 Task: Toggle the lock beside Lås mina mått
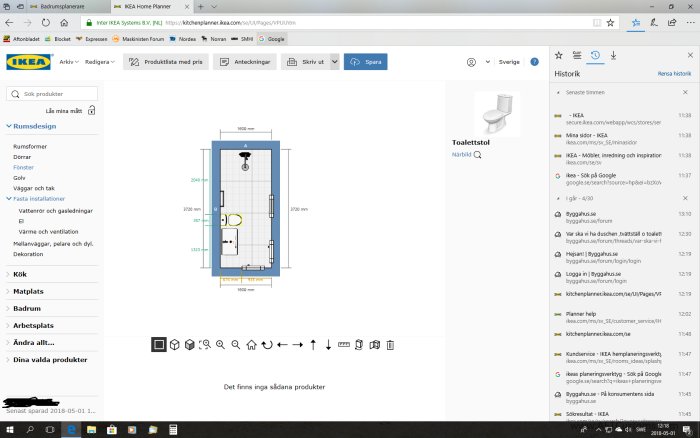coord(92,110)
